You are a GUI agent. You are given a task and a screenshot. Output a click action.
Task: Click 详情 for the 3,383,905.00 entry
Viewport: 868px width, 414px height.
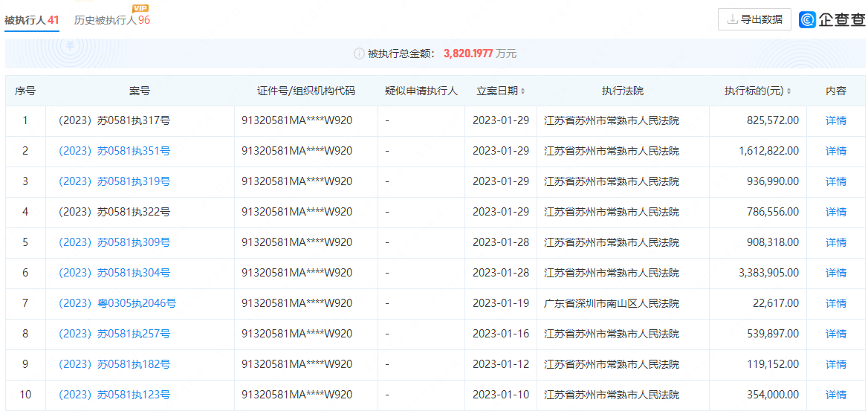pos(836,273)
